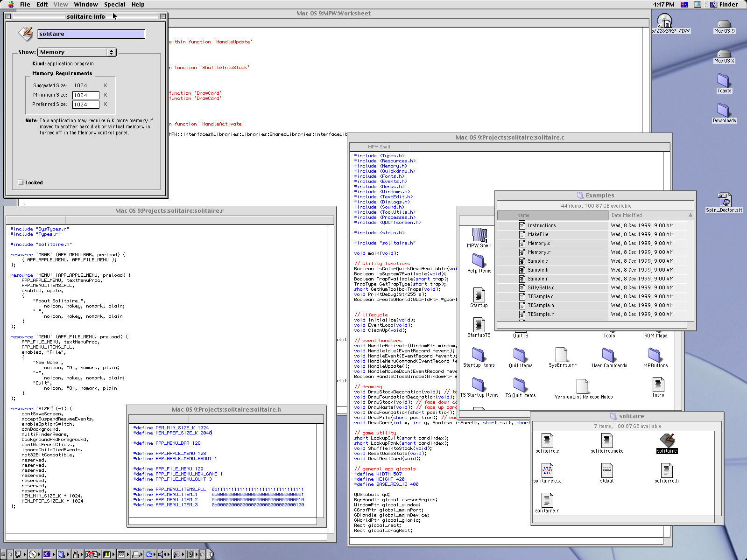This screenshot has width=747, height=560.
Task: Sort Examples window by Date Modified column
Action: (x=648, y=215)
